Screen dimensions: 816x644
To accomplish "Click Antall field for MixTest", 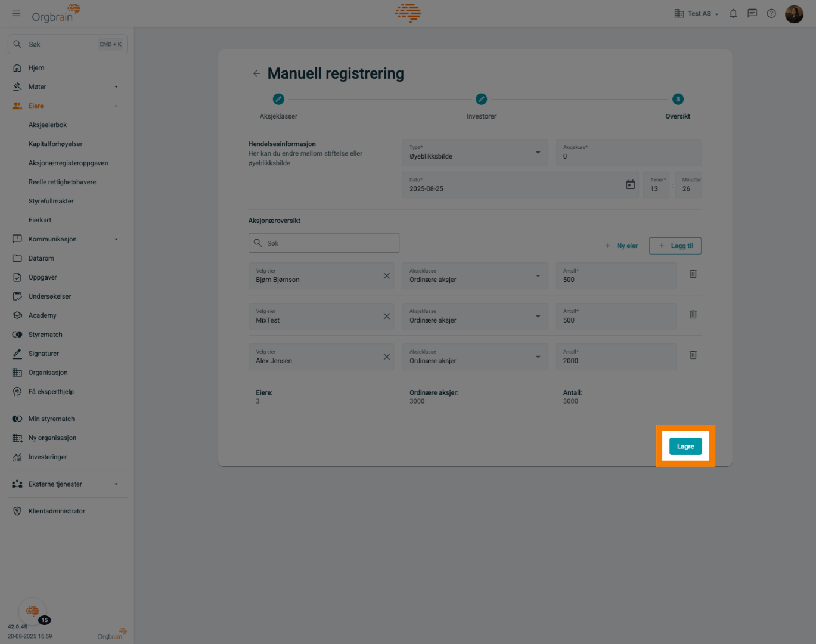I will (x=616, y=317).
